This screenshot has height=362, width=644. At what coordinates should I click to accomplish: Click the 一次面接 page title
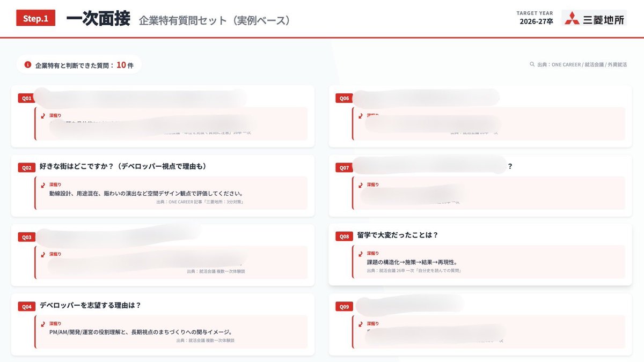coord(98,19)
